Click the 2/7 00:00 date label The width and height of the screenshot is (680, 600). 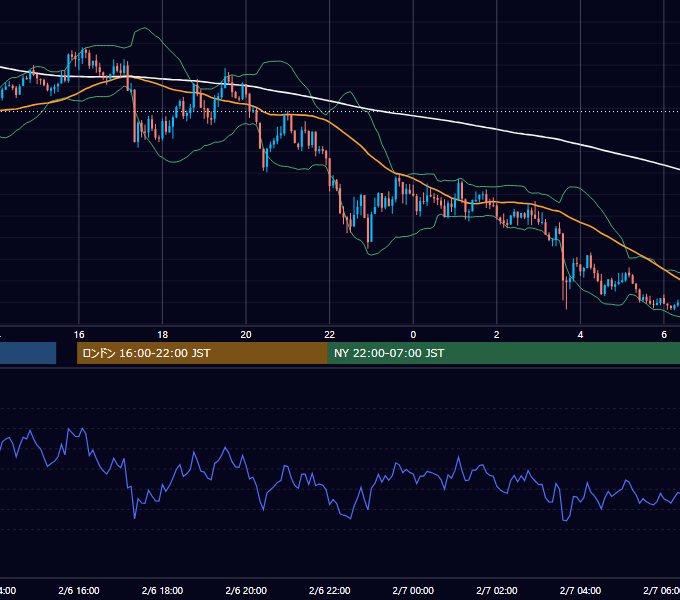click(x=413, y=590)
